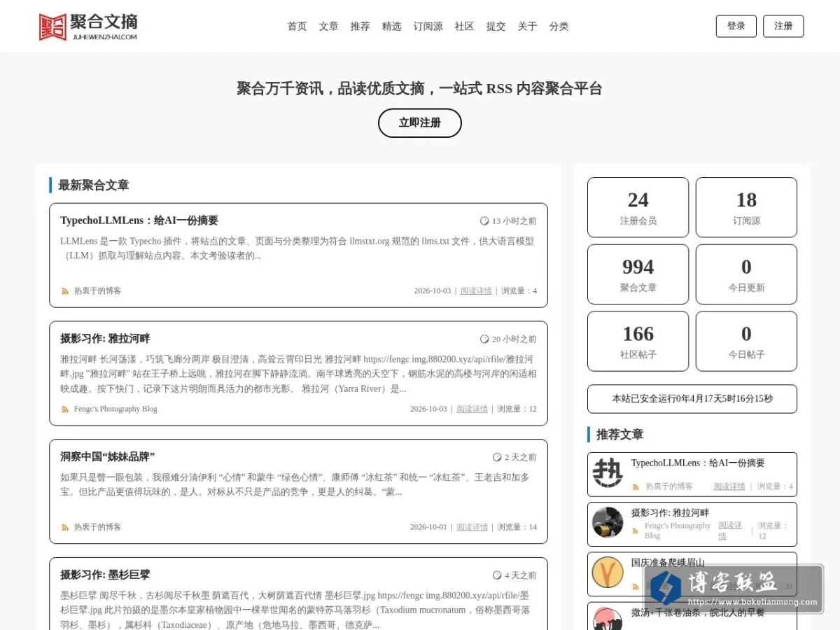Screen dimensions: 840x630
Task: Click the clock icon beside 2 天之前
Action: 497,458
